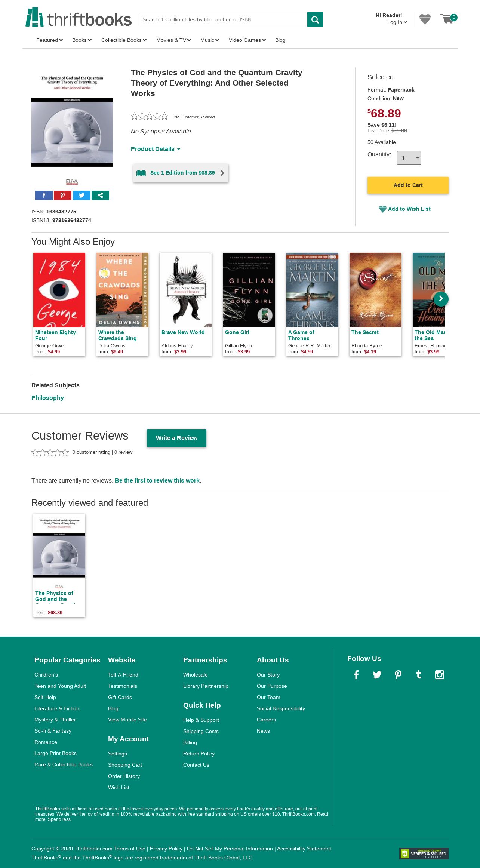Click the GoDaddy Verified & Secured badge

pyautogui.click(x=424, y=853)
